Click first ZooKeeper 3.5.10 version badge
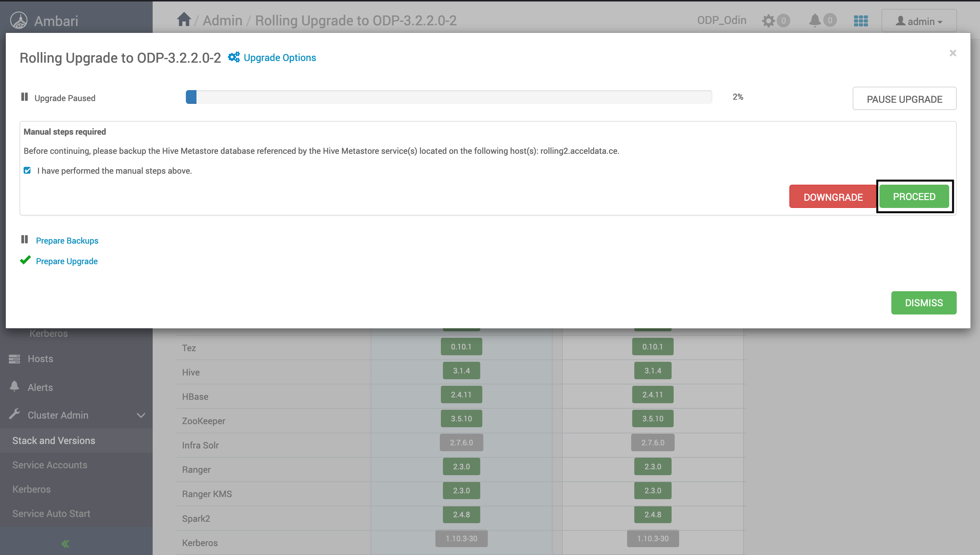The image size is (980, 555). (461, 419)
